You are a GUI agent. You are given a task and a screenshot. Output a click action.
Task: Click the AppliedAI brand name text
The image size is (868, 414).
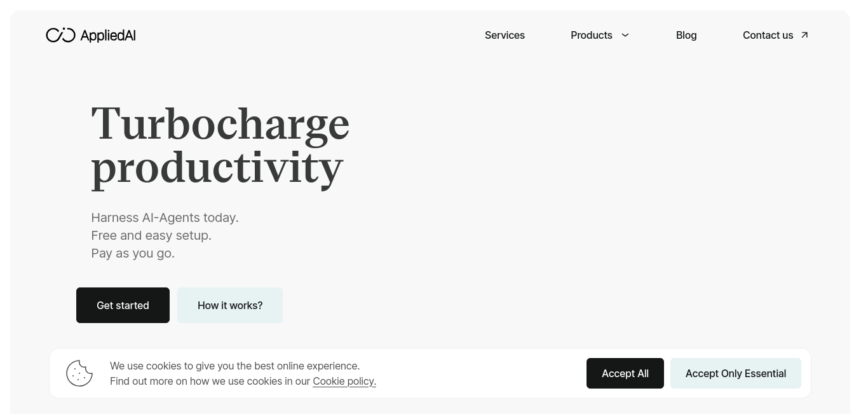tap(108, 35)
